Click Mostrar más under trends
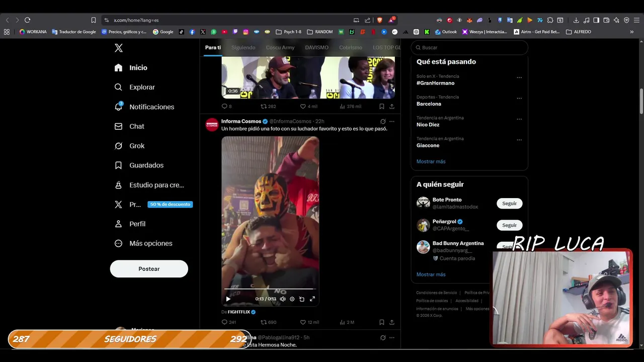The image size is (644, 362). pyautogui.click(x=431, y=161)
